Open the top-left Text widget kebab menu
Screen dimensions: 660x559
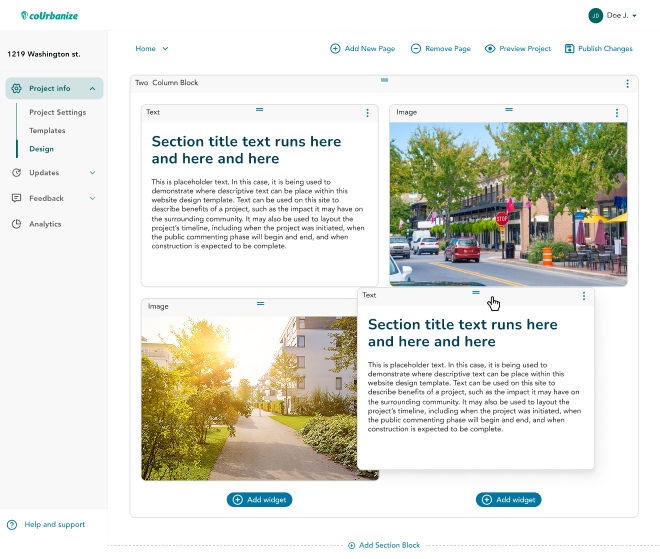click(367, 113)
